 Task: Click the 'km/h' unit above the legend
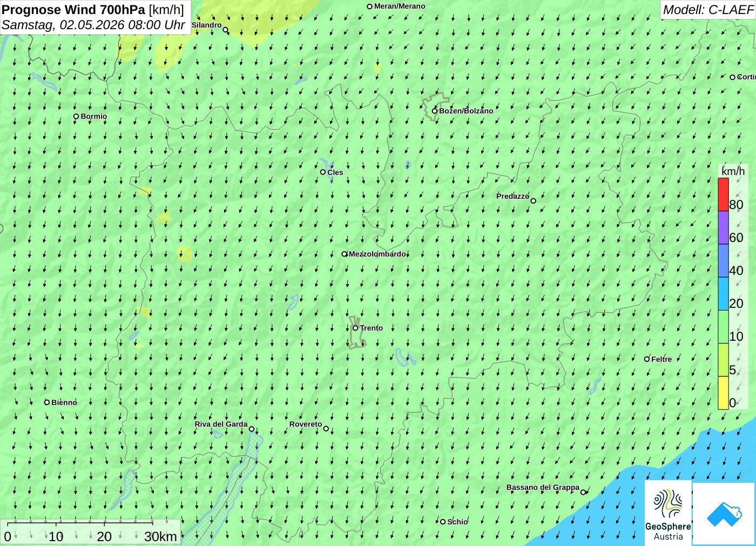[733, 171]
